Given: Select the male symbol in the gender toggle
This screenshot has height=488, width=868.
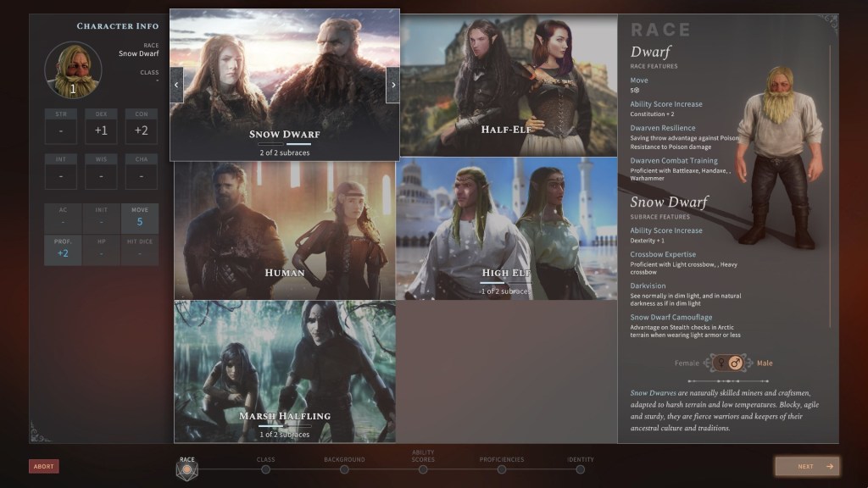Looking at the screenshot, I should pos(736,363).
